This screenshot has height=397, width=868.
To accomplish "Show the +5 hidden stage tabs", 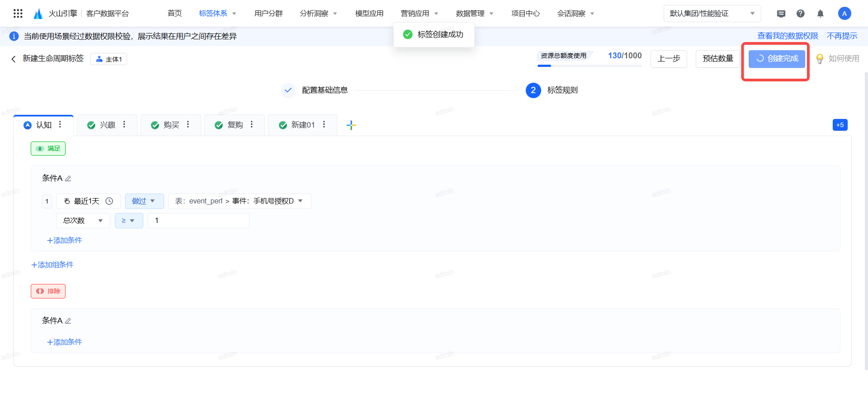I will coord(840,125).
